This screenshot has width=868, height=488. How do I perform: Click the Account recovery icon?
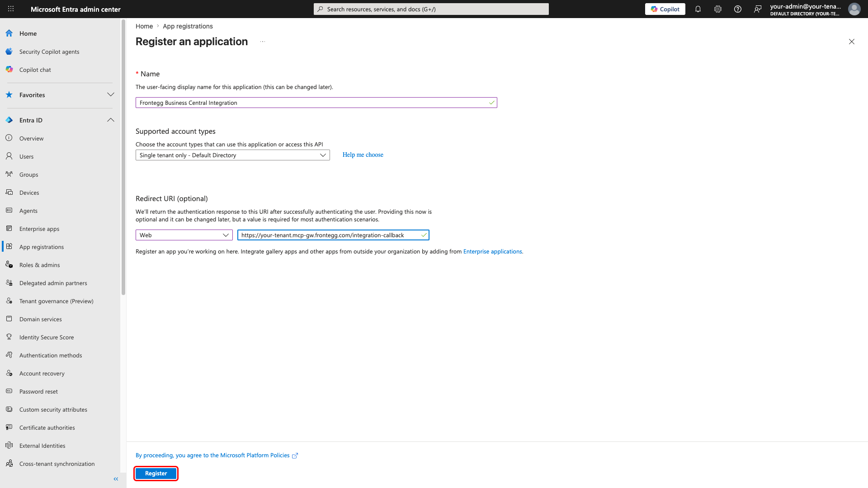(9, 373)
